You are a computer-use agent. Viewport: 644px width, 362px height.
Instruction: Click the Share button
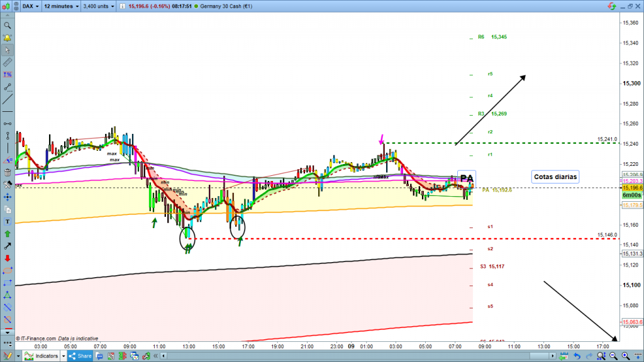(80, 356)
